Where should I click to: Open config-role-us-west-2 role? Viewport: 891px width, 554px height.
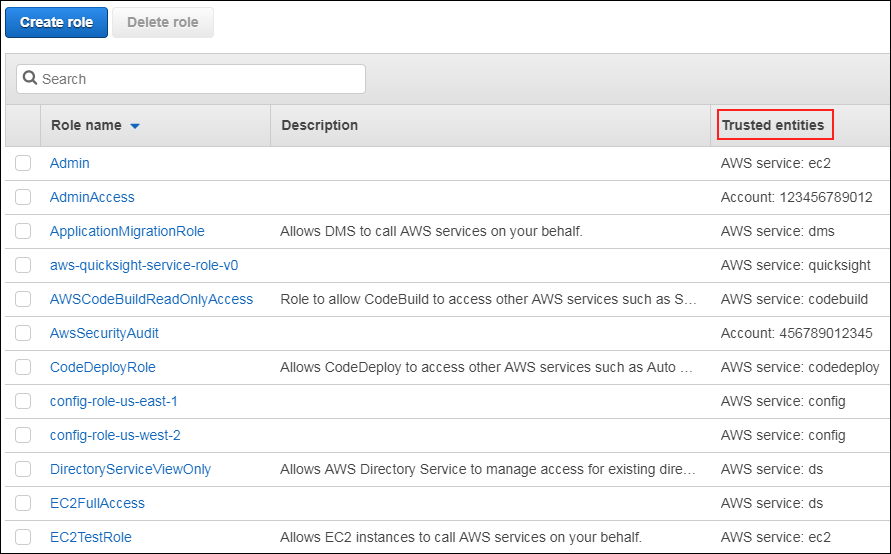(x=115, y=435)
